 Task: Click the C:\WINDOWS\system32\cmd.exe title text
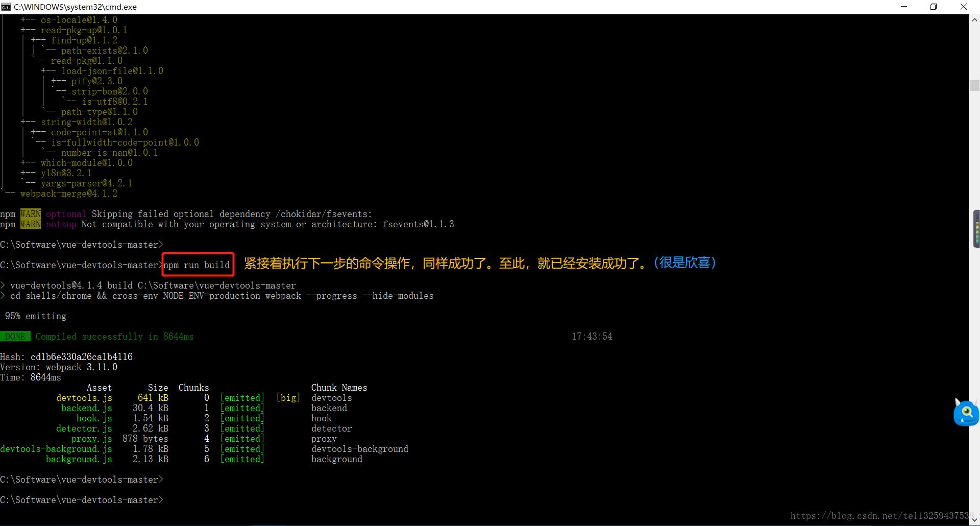(75, 7)
